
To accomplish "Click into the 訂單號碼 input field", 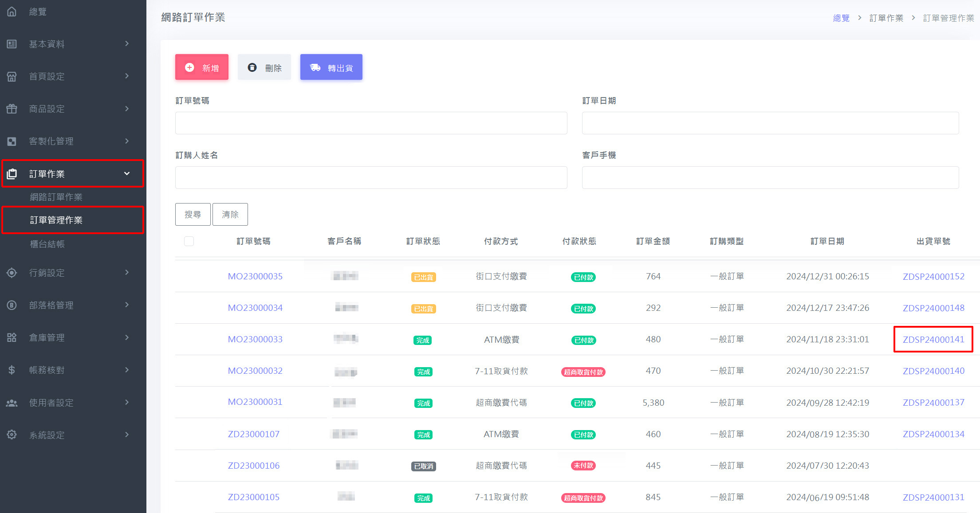I will click(x=371, y=123).
